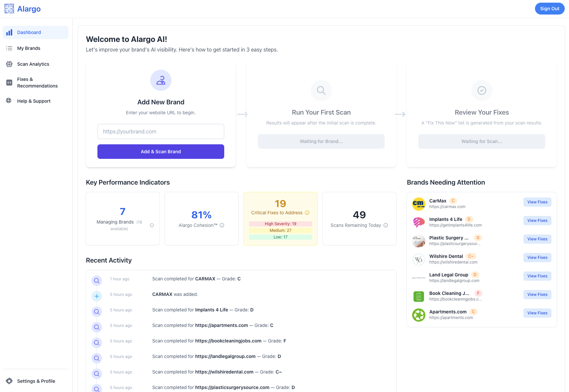Click View Fixes for Wilshire Dental
Image resolution: width=569 pixels, height=392 pixels.
[537, 257]
